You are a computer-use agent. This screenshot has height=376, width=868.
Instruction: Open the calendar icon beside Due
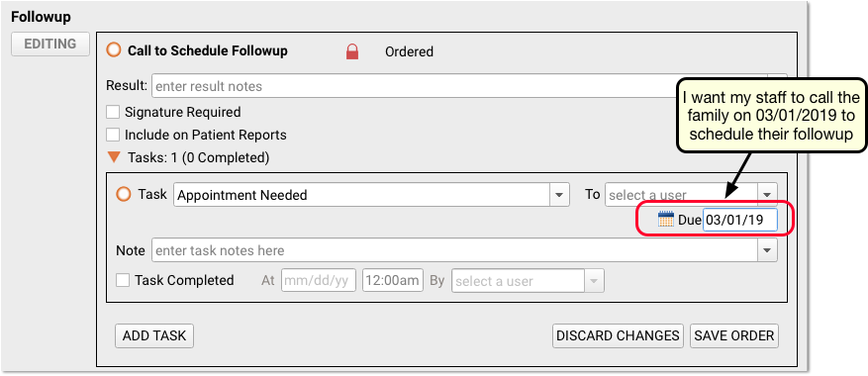pyautogui.click(x=666, y=220)
